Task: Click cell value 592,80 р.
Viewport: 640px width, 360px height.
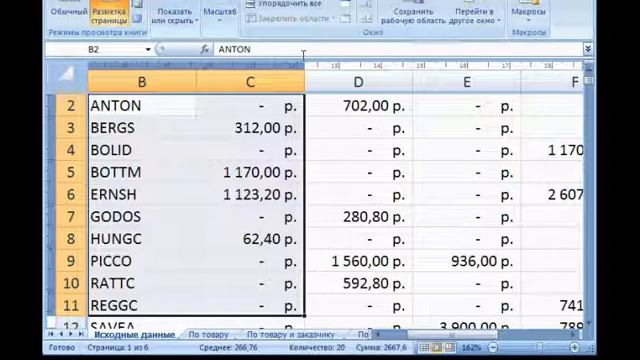Action: tap(359, 283)
